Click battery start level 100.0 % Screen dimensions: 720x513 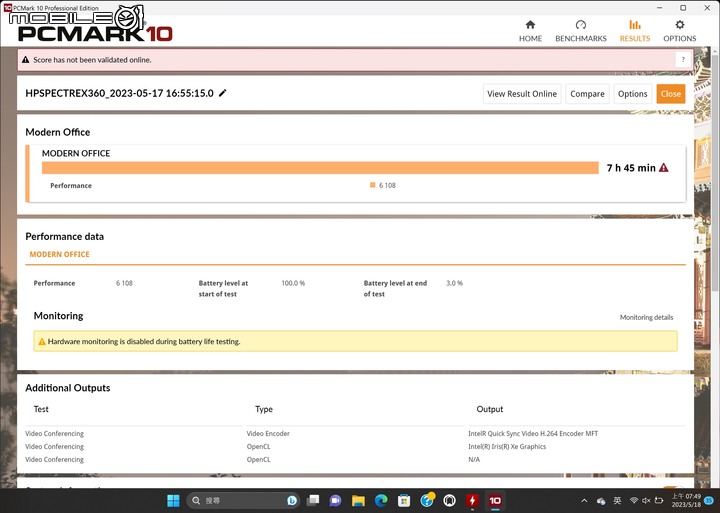[x=293, y=283]
